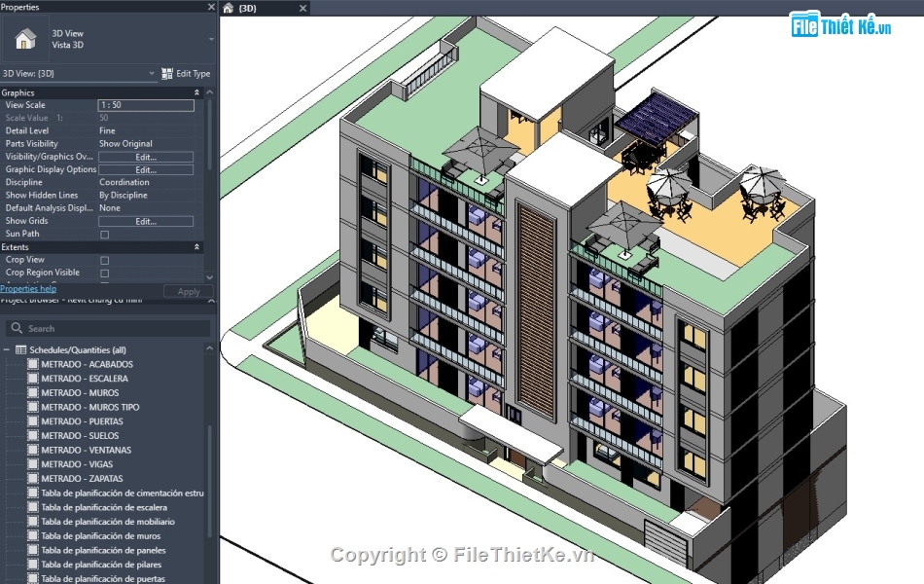Click the Apply button in Properties

(x=189, y=291)
